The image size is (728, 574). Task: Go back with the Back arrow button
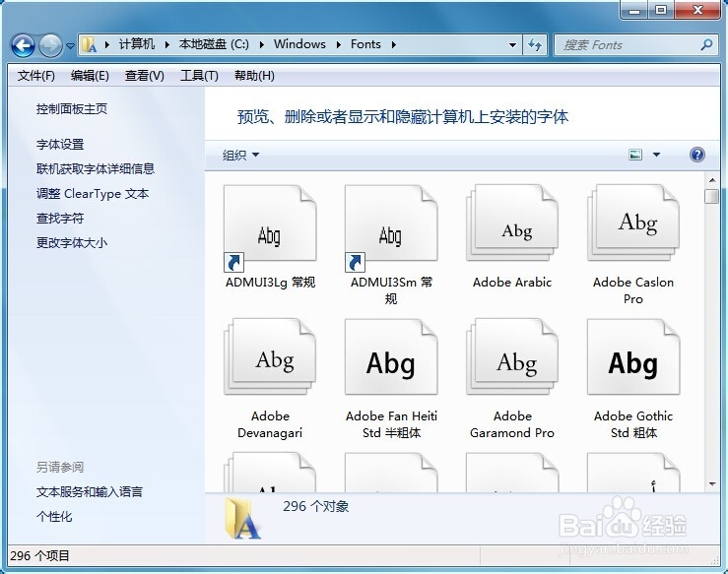[23, 45]
